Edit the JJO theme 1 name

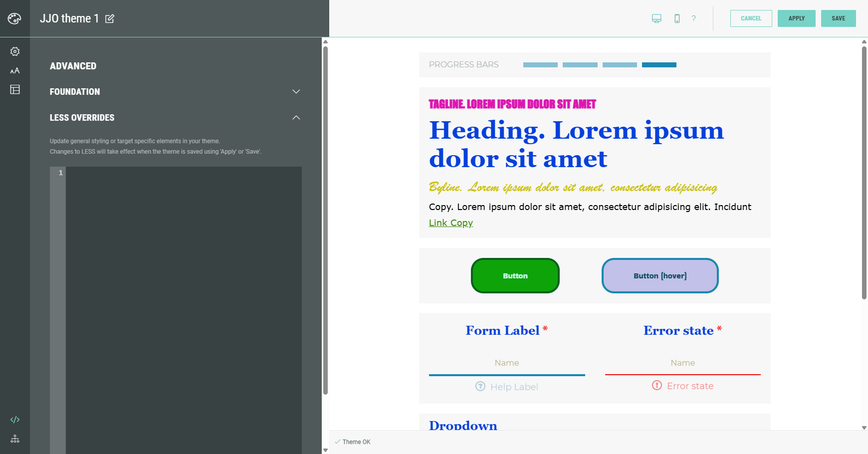pos(110,19)
